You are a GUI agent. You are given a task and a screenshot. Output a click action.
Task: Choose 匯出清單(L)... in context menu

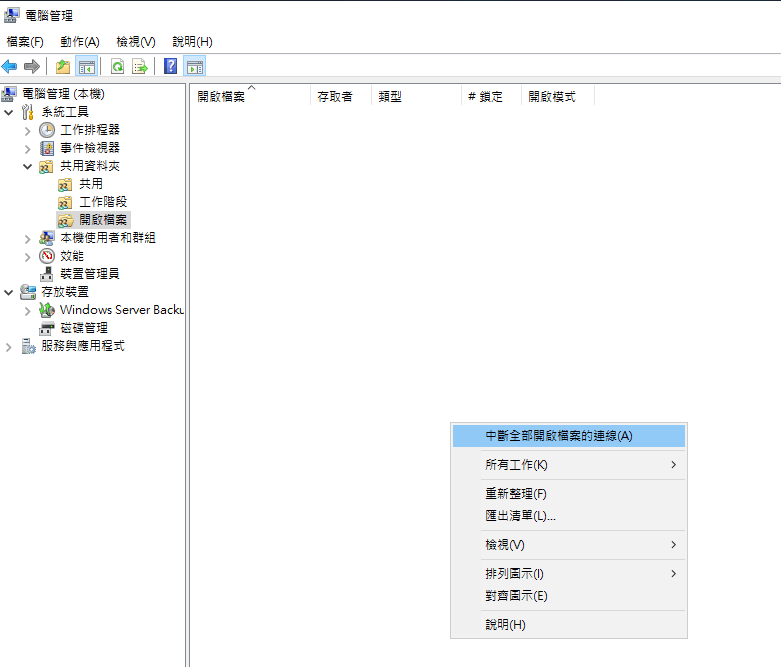coord(569,516)
